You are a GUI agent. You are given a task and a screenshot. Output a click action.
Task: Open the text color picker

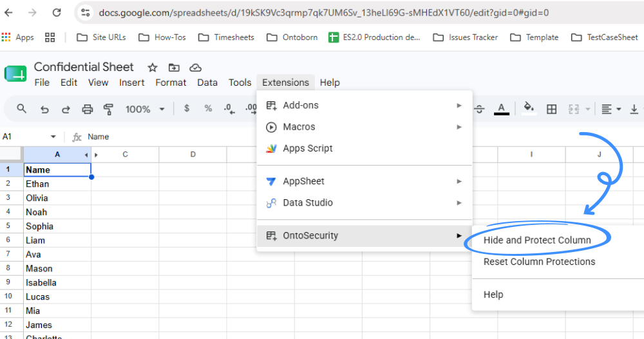pyautogui.click(x=502, y=109)
